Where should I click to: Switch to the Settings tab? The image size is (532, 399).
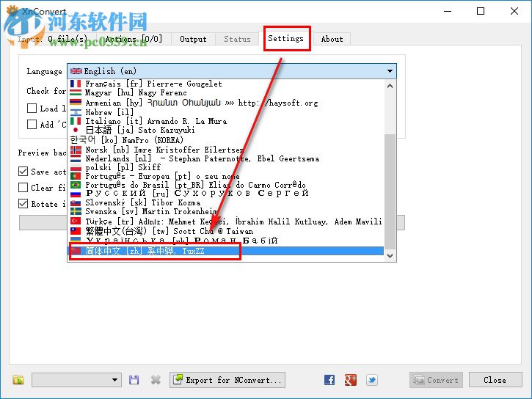tap(285, 39)
